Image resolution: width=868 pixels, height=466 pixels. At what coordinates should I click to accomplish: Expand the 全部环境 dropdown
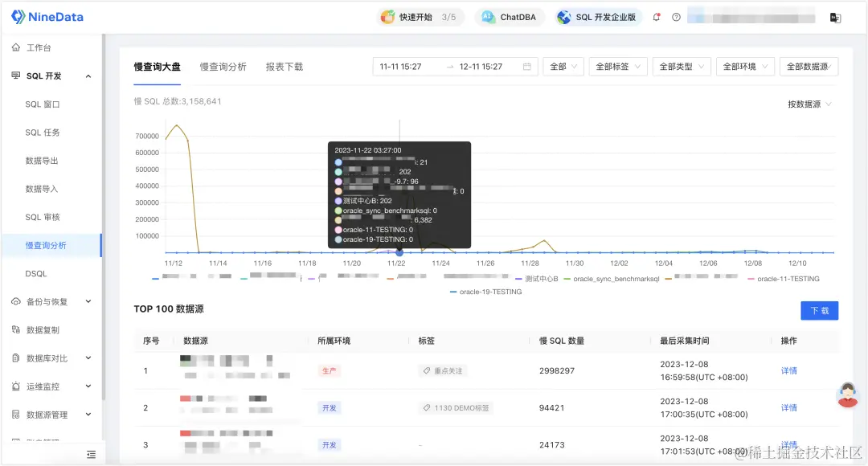[744, 67]
